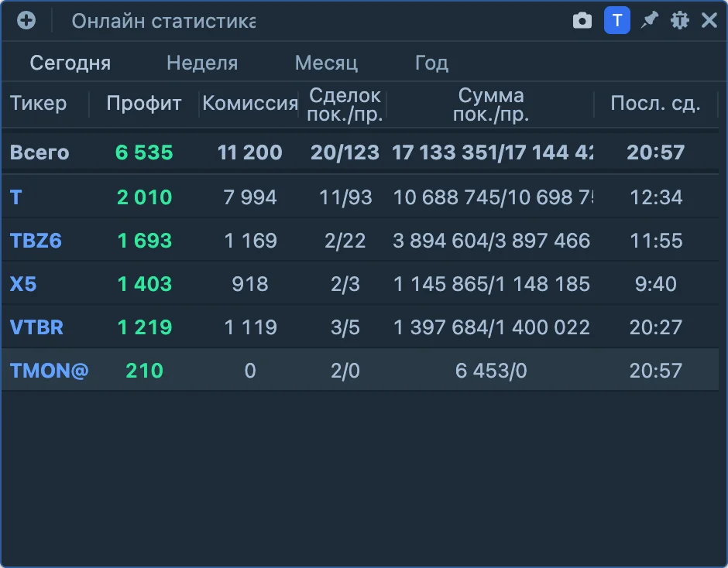Click the X5 sum 1 145 865/1 148 185
Image resolution: width=728 pixels, height=568 pixels.
pyautogui.click(x=491, y=284)
